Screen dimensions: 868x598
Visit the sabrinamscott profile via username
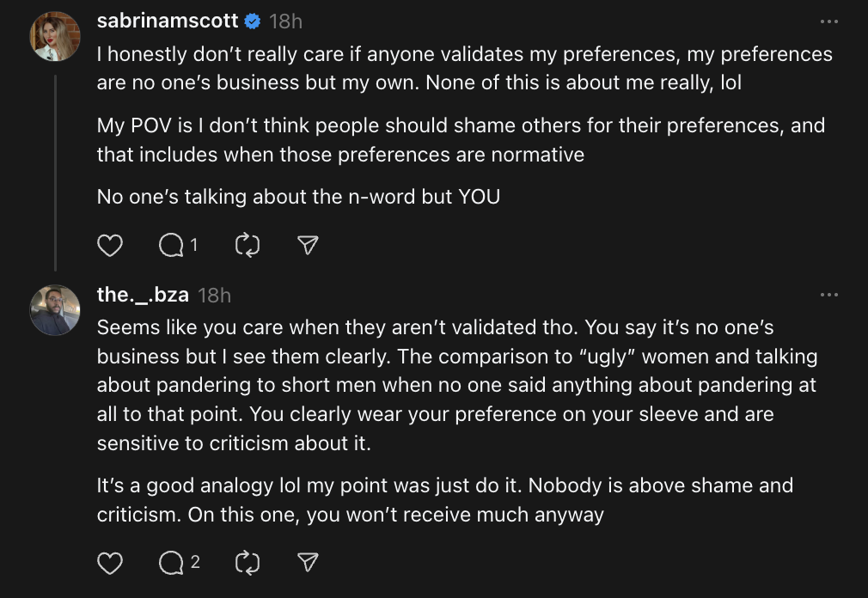click(168, 20)
